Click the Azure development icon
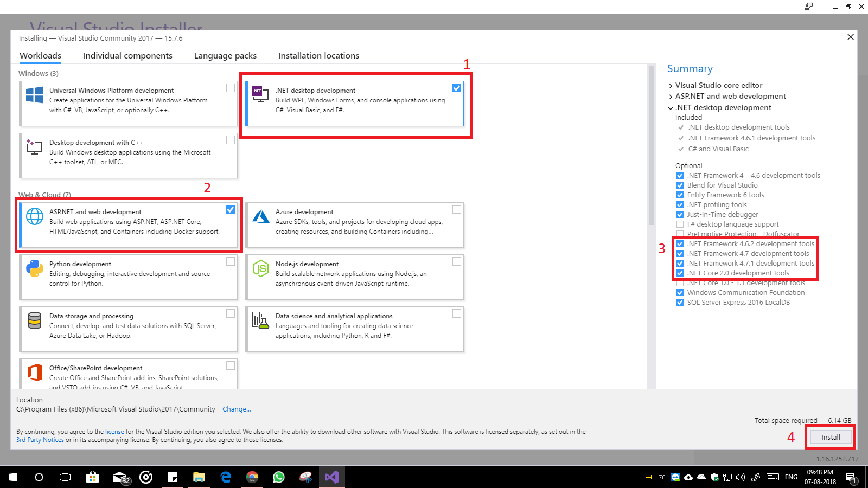The height and width of the screenshot is (488, 868). click(x=260, y=217)
